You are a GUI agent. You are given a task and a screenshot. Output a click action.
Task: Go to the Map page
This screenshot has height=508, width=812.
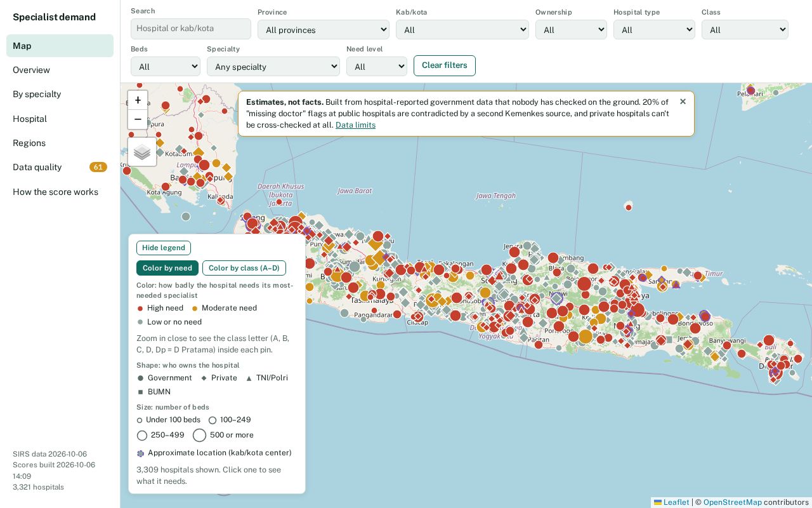click(x=60, y=46)
